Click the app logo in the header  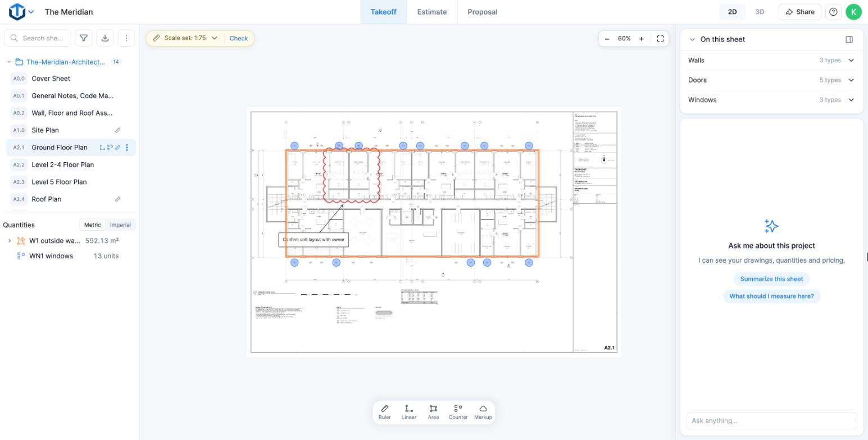pyautogui.click(x=17, y=12)
